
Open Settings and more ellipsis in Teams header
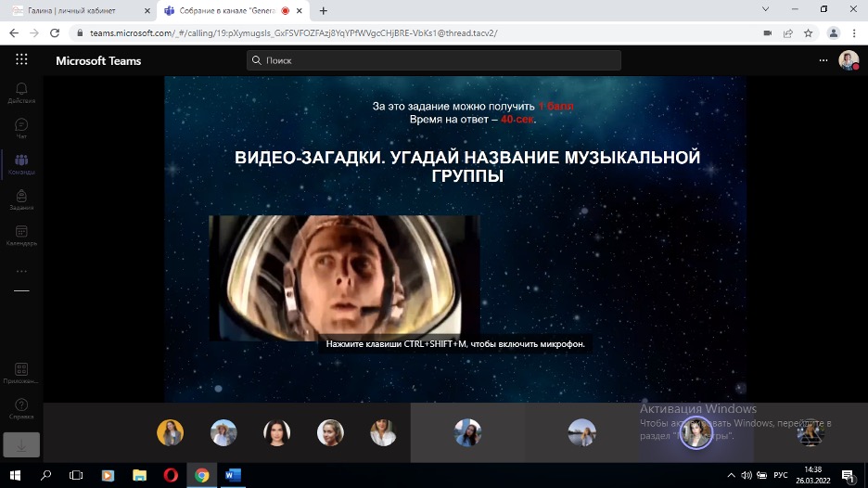(x=823, y=60)
